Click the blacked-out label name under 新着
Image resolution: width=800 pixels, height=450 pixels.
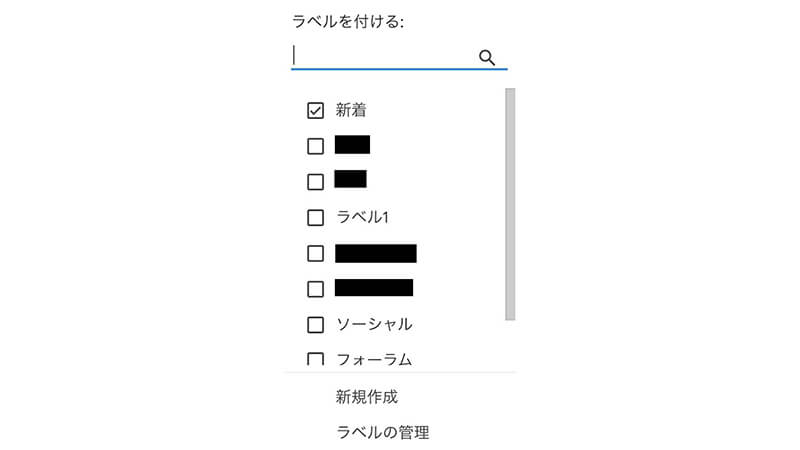point(353,145)
